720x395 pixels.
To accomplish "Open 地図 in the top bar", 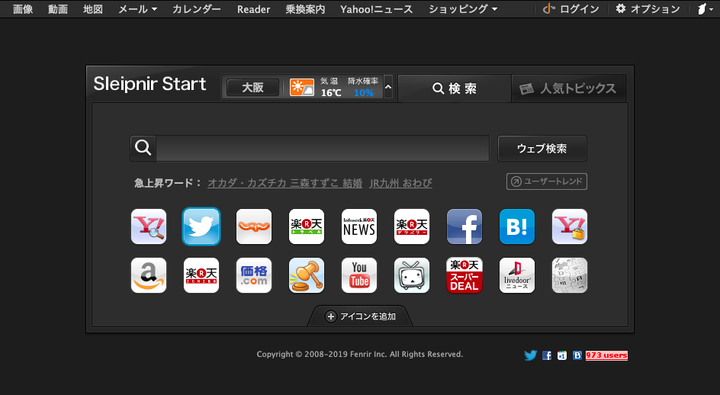I will [x=93, y=9].
